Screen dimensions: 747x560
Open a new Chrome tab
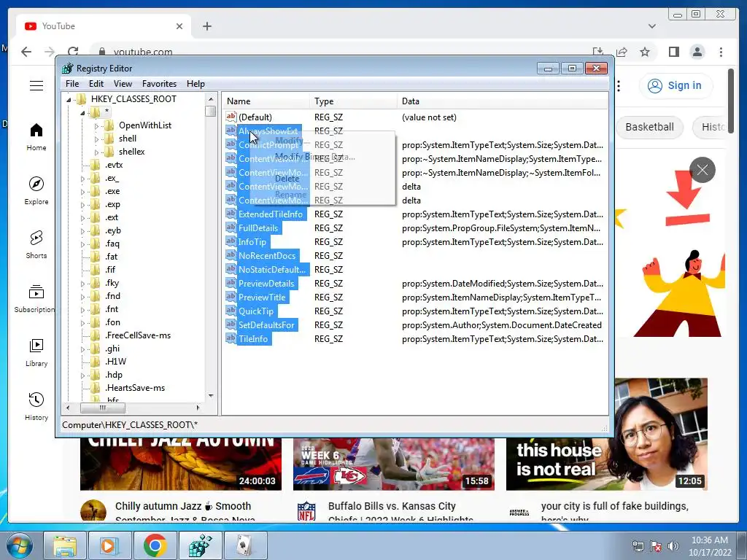point(206,26)
